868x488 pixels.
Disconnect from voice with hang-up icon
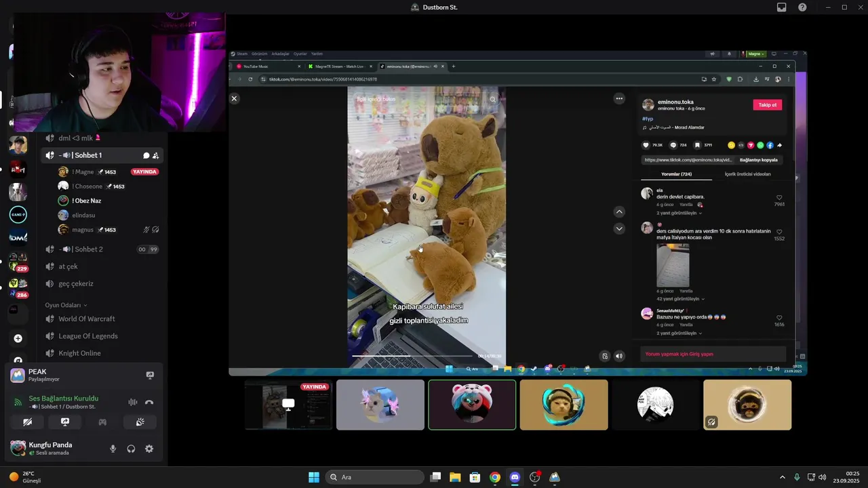(x=149, y=402)
